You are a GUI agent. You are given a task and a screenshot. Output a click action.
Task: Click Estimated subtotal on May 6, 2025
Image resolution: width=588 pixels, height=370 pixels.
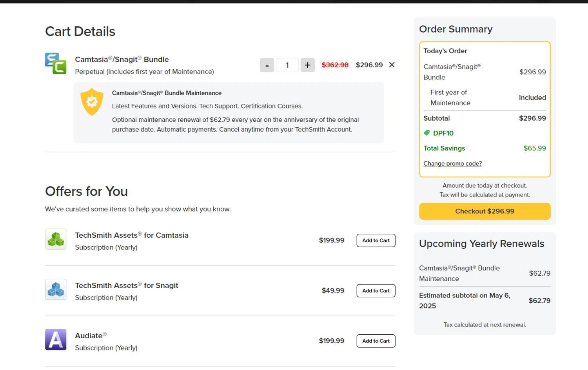click(x=465, y=301)
